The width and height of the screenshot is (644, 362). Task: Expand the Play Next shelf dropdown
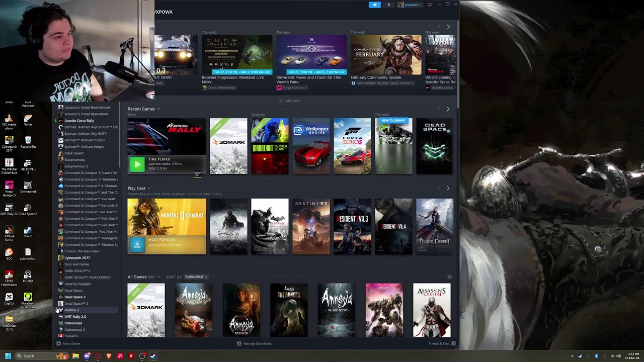pos(149,189)
